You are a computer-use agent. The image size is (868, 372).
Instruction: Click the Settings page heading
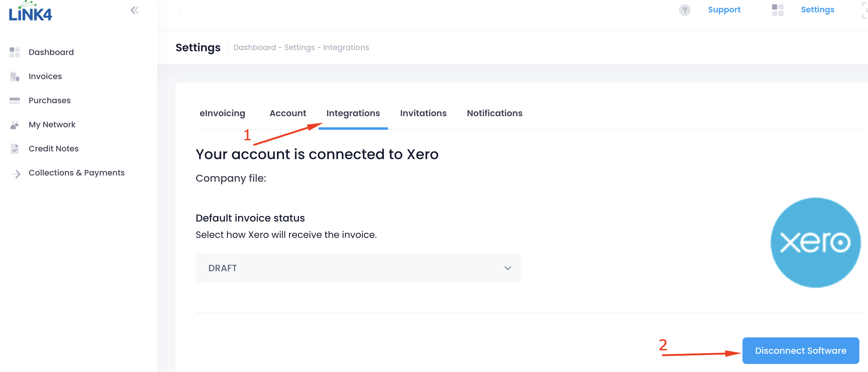coord(198,48)
